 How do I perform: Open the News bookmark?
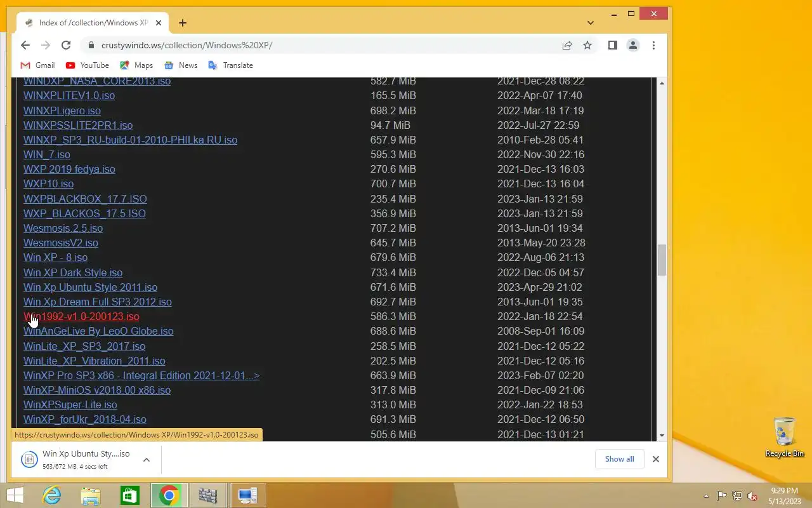click(181, 65)
